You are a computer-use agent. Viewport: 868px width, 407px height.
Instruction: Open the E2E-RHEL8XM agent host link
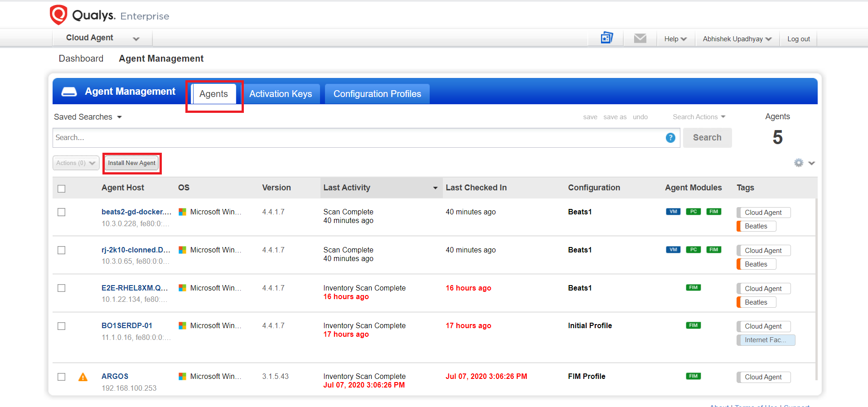point(135,288)
